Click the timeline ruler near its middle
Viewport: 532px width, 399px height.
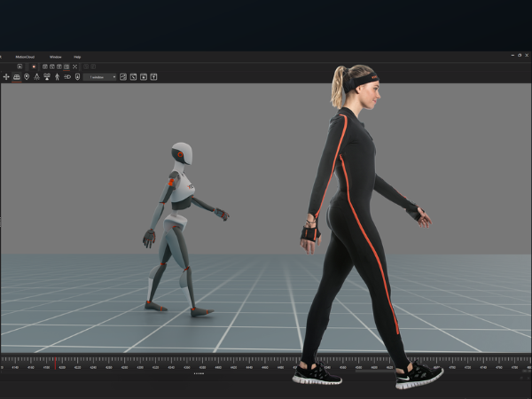[x=266, y=364]
